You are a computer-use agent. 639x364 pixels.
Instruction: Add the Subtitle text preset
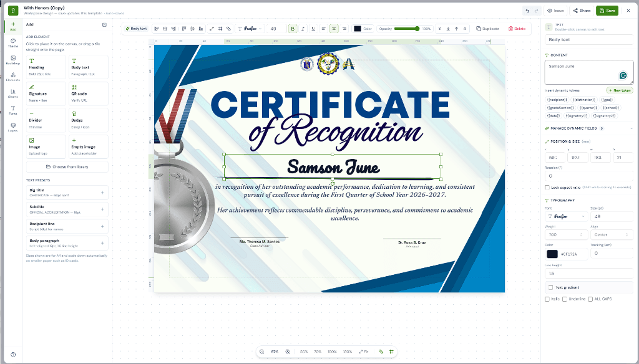coord(67,209)
